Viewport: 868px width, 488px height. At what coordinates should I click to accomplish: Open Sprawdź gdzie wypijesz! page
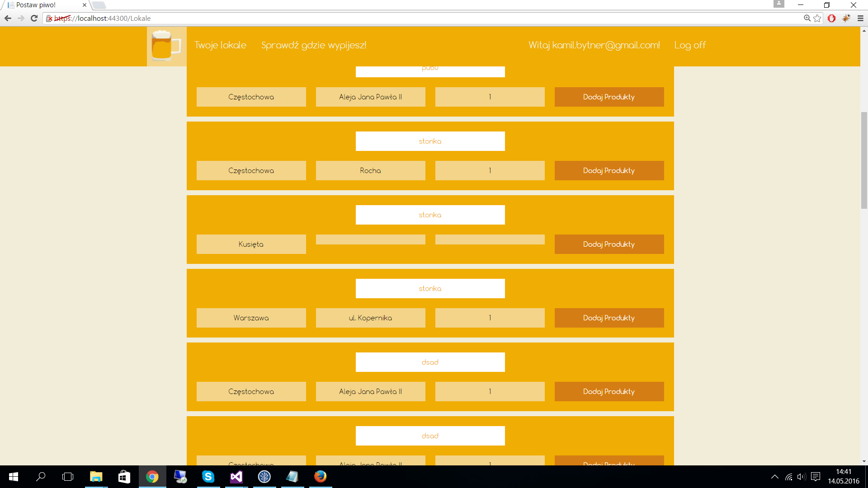tap(314, 45)
